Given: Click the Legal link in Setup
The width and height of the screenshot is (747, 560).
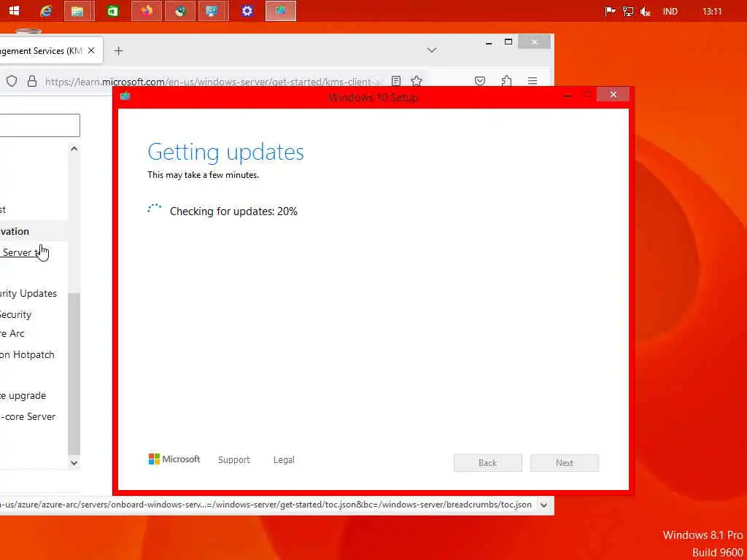Looking at the screenshot, I should click(x=284, y=459).
